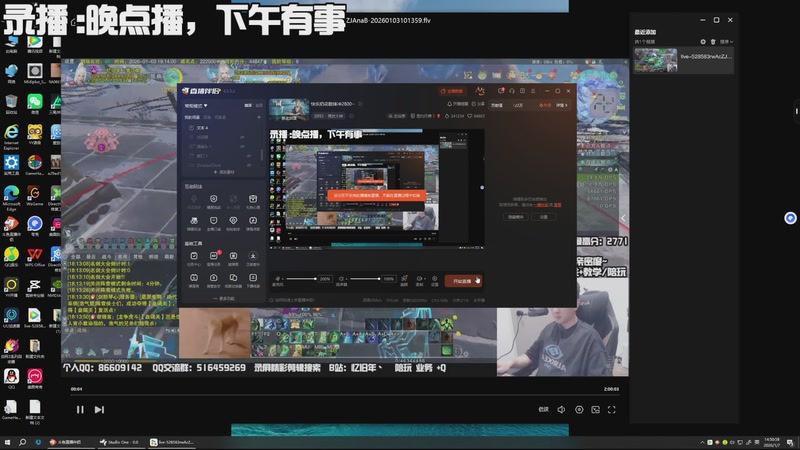Open the YY owl-face desktop icon
This screenshot has width=800, height=450.
35,135
